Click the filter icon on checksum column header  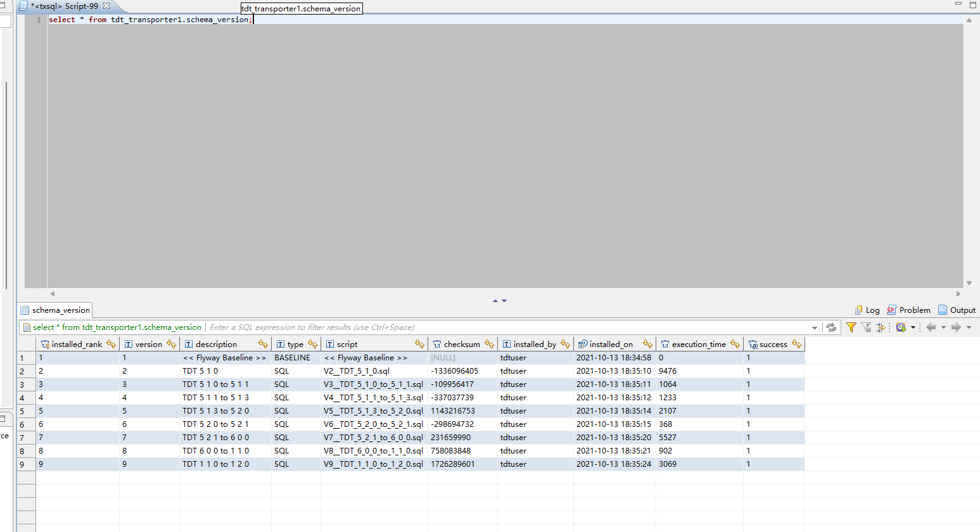coord(488,344)
